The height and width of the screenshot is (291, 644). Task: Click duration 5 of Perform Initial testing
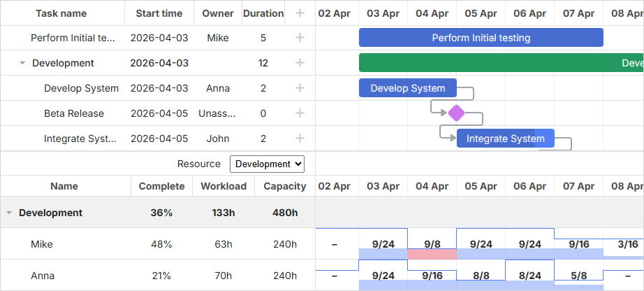(x=263, y=38)
